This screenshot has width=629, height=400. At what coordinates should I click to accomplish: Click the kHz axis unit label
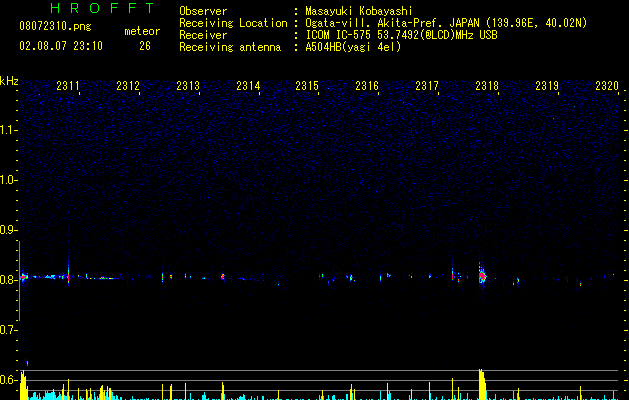[x=9, y=81]
